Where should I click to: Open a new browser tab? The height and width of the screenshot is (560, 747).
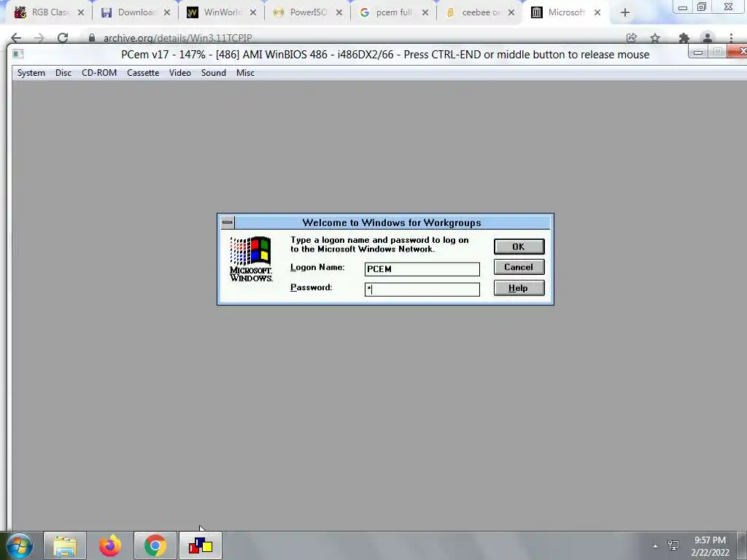(x=625, y=13)
